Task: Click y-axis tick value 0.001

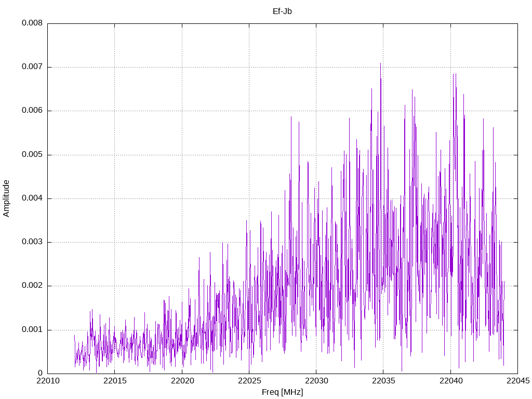Action: pos(32,330)
